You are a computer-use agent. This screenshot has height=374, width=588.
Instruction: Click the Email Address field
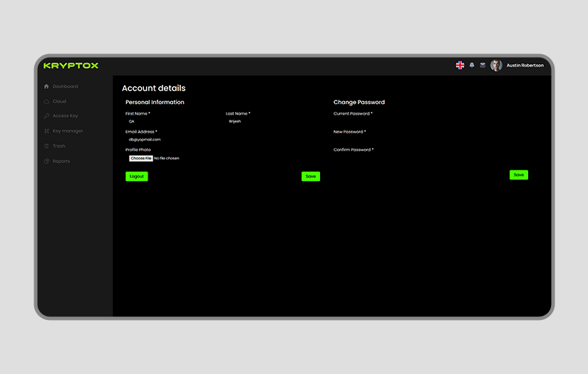(223, 140)
